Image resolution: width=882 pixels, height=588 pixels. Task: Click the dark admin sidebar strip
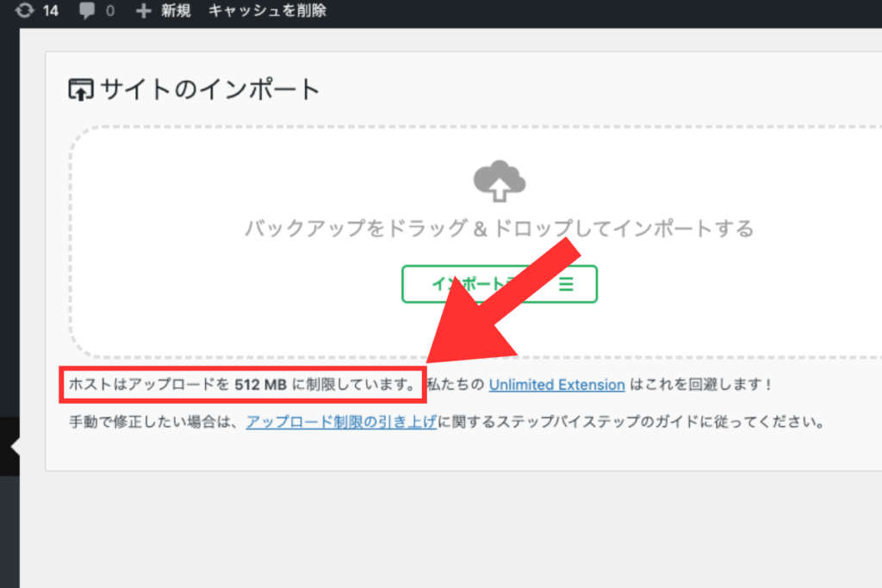[9, 258]
